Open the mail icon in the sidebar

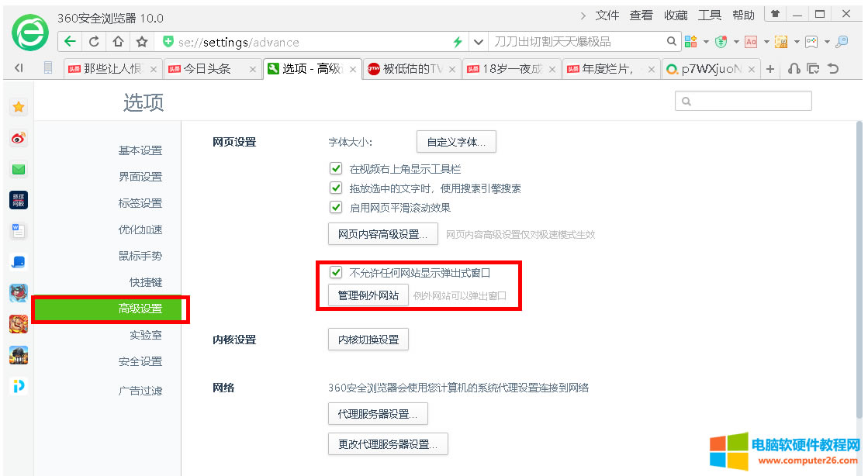pos(18,168)
